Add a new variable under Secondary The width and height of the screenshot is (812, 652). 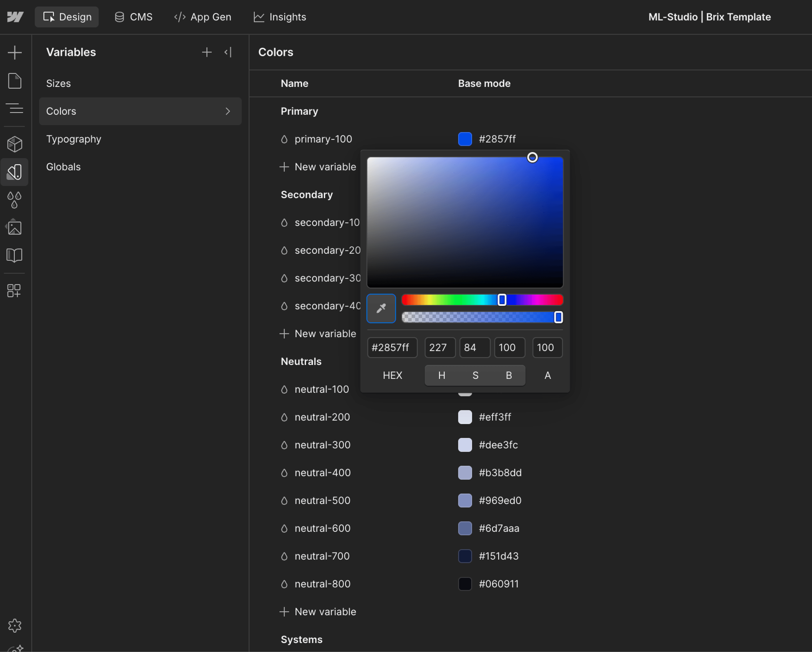[x=318, y=333]
